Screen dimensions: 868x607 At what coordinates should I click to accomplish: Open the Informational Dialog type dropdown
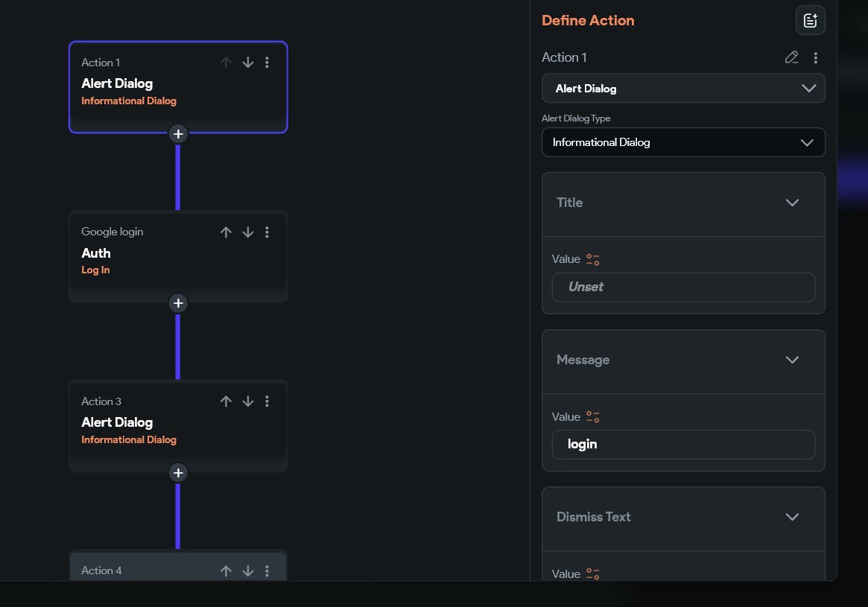682,142
